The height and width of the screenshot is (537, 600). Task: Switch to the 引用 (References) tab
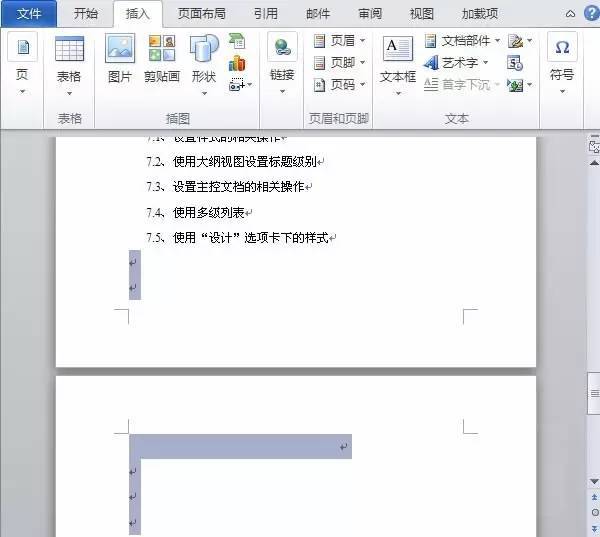(266, 14)
